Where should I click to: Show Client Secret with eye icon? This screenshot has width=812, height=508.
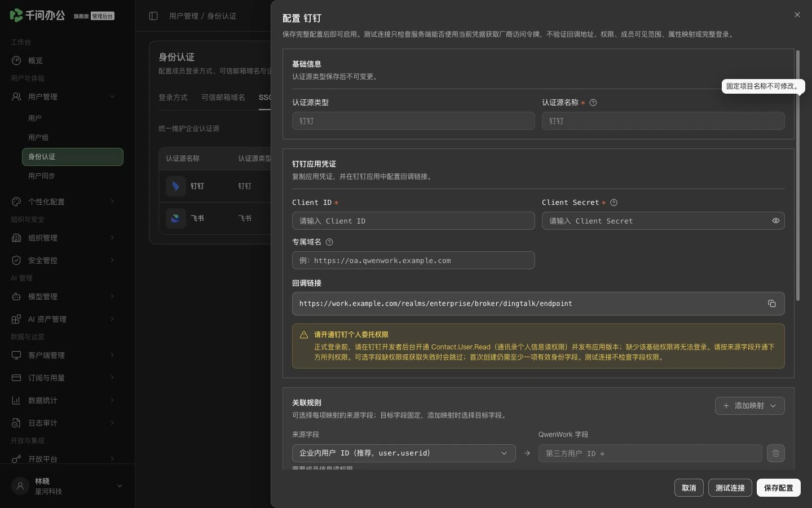(776, 221)
